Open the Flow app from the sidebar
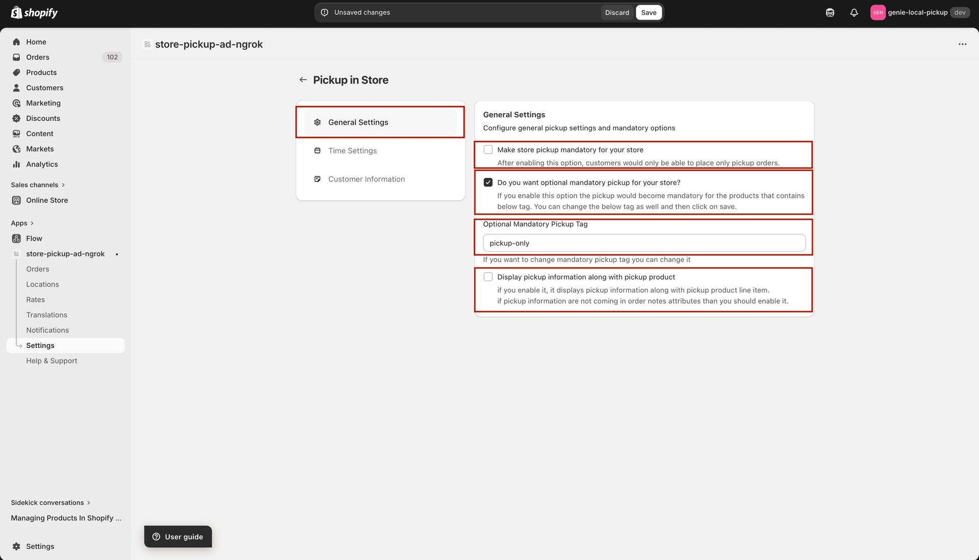Viewport: 979px width, 560px height. point(34,238)
